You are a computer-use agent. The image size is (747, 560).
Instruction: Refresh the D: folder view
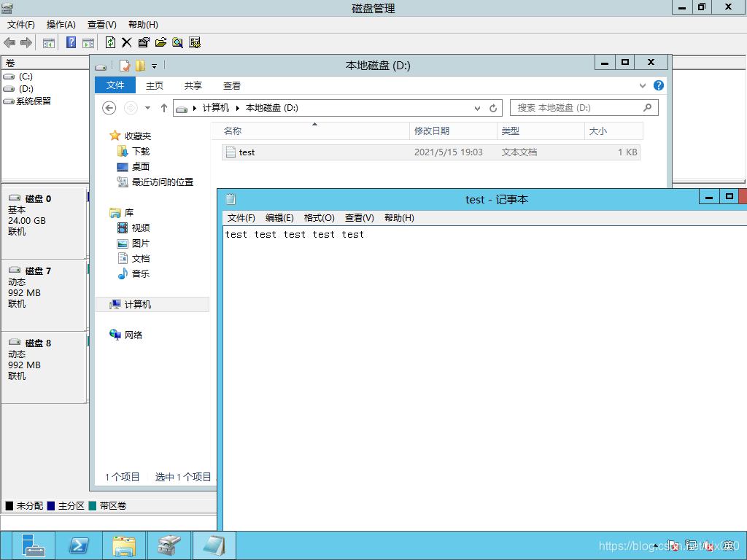pyautogui.click(x=493, y=109)
